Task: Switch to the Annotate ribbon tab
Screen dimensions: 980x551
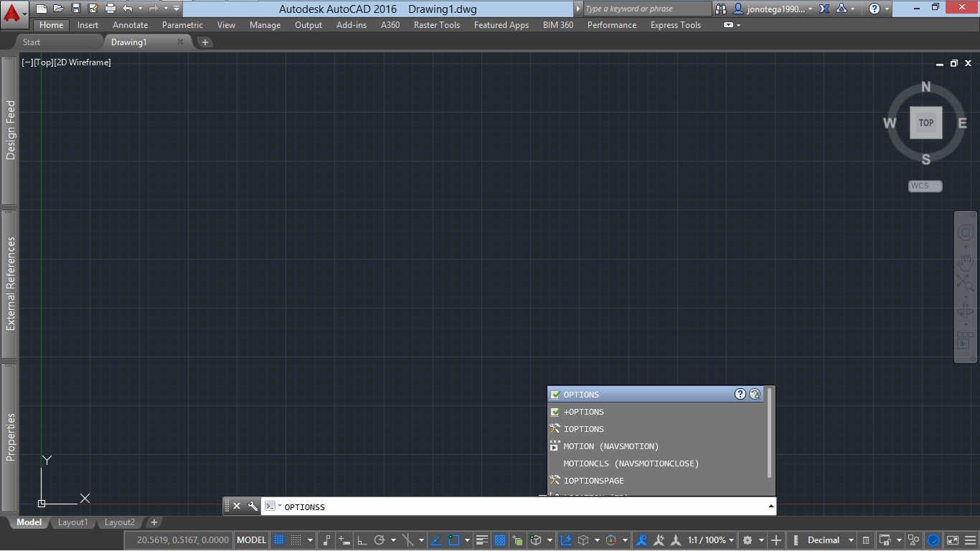Action: tap(130, 25)
